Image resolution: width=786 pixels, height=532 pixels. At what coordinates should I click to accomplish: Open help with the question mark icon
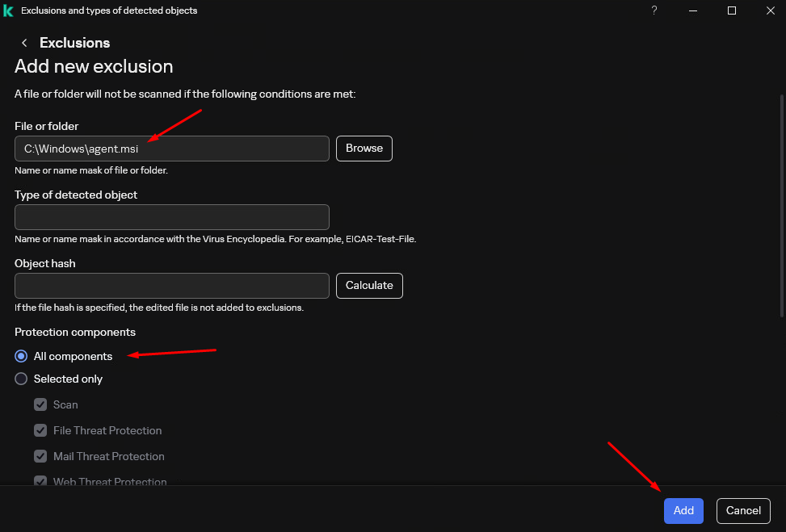[654, 10]
